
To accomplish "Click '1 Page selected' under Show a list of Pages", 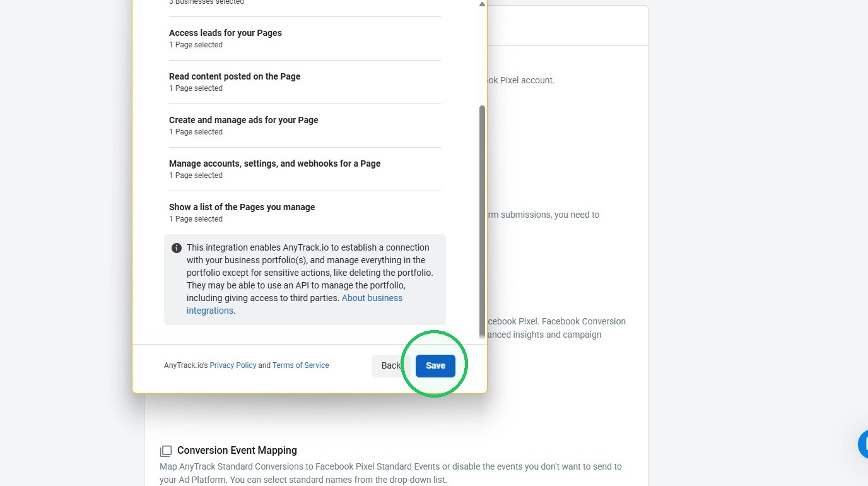I will (x=196, y=219).
